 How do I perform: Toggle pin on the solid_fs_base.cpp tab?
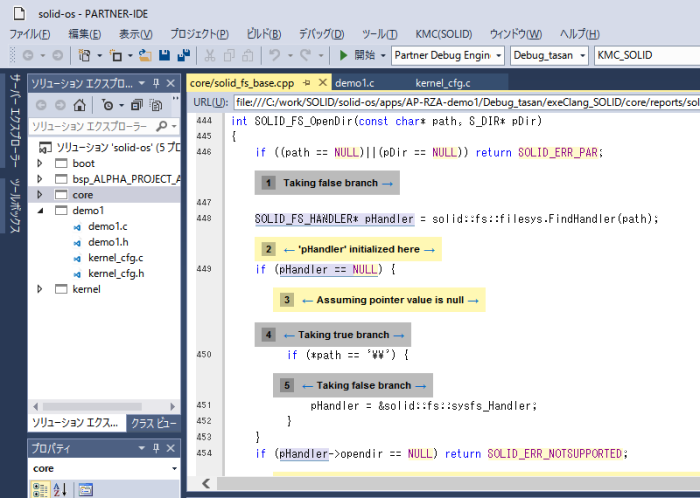[x=307, y=83]
